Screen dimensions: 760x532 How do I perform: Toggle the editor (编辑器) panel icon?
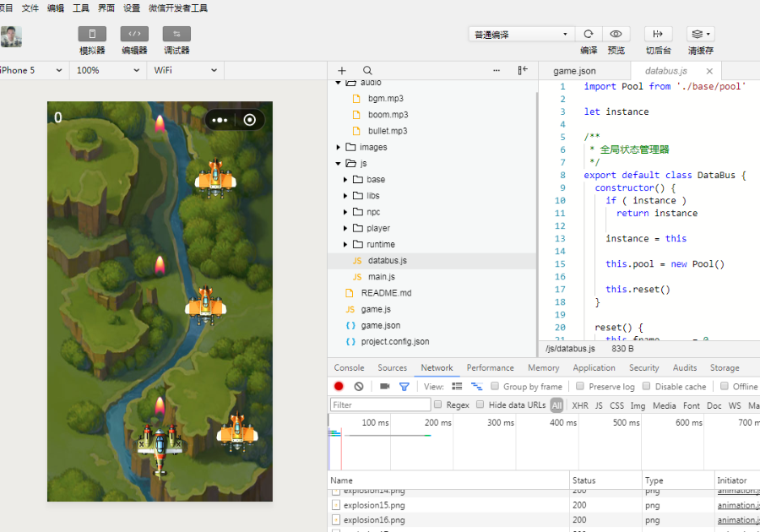(x=134, y=34)
